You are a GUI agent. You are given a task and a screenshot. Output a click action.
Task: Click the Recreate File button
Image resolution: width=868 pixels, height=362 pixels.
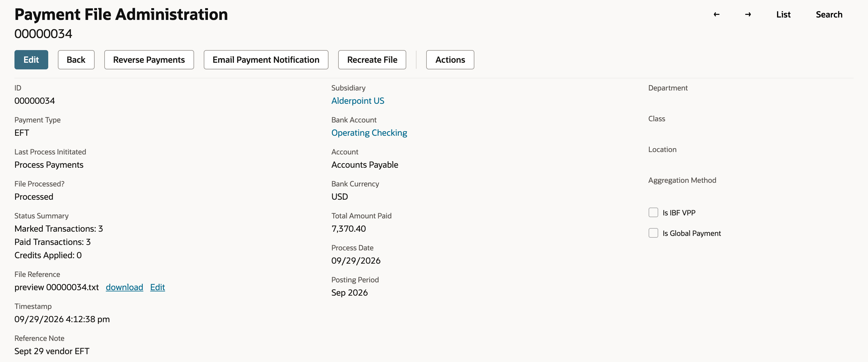pos(372,60)
